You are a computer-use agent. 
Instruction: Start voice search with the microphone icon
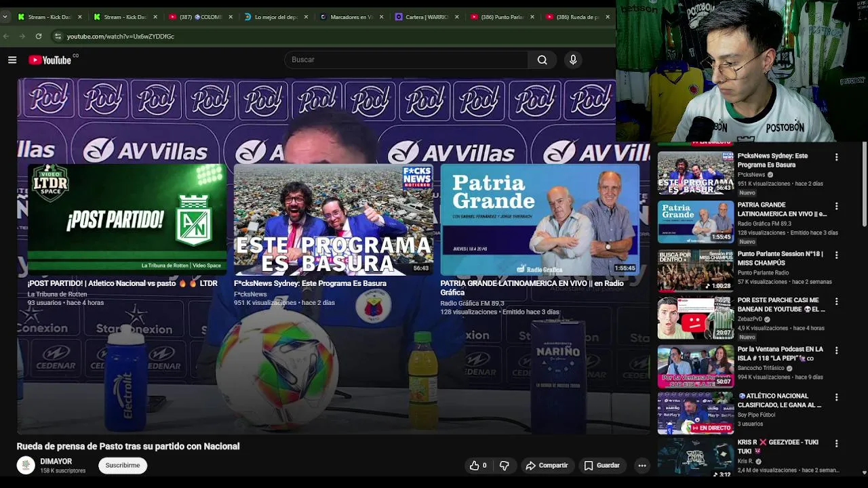(x=573, y=60)
